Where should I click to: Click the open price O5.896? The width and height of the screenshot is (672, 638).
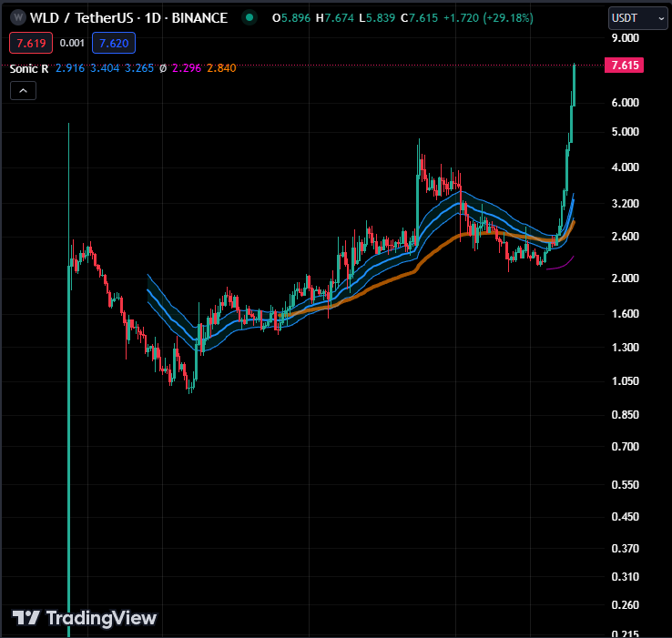point(291,18)
